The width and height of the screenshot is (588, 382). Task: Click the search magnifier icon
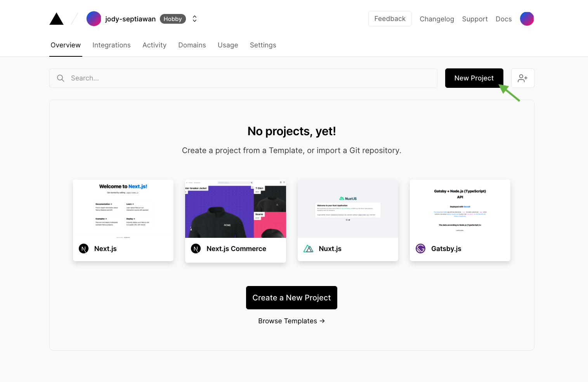click(61, 78)
